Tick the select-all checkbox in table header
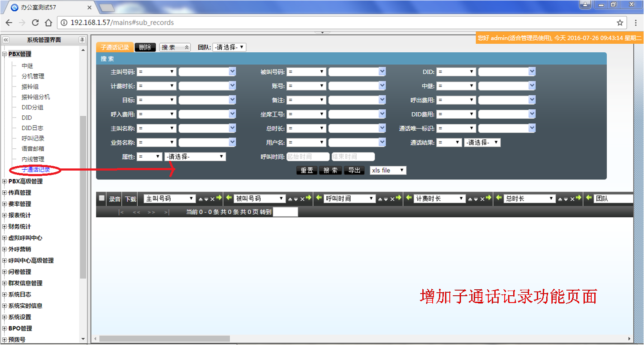 102,198
